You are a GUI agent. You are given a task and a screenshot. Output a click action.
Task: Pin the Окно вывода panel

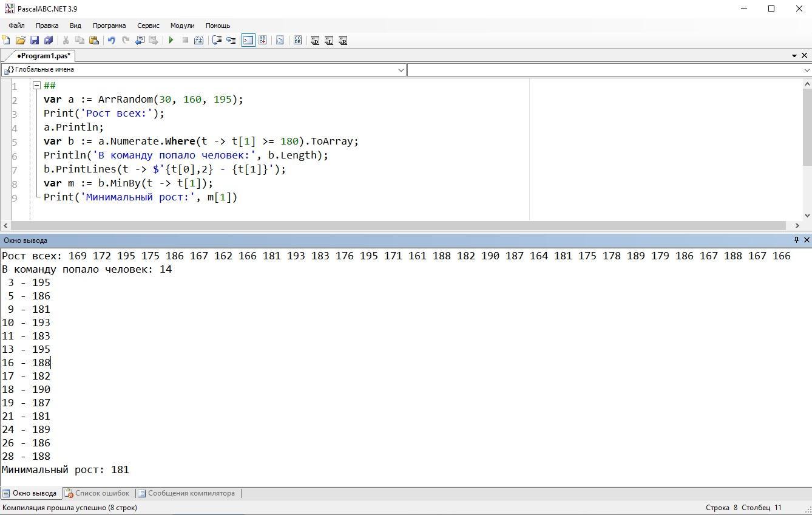click(796, 240)
